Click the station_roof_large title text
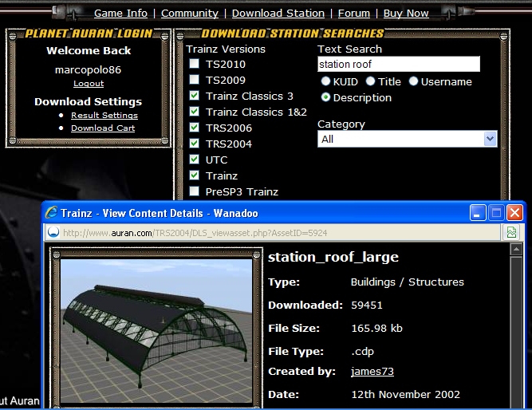 coord(333,258)
